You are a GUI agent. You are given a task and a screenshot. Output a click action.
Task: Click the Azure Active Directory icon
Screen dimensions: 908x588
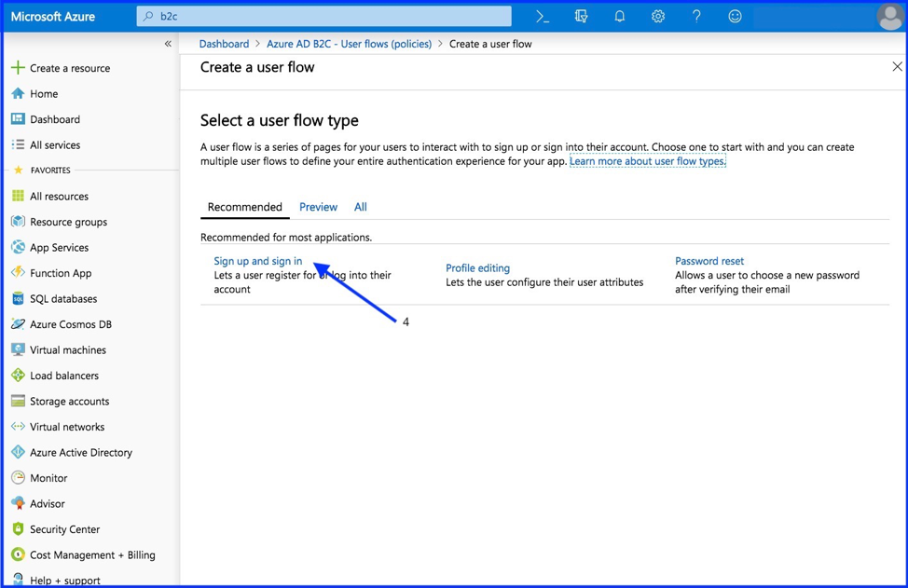click(x=18, y=452)
